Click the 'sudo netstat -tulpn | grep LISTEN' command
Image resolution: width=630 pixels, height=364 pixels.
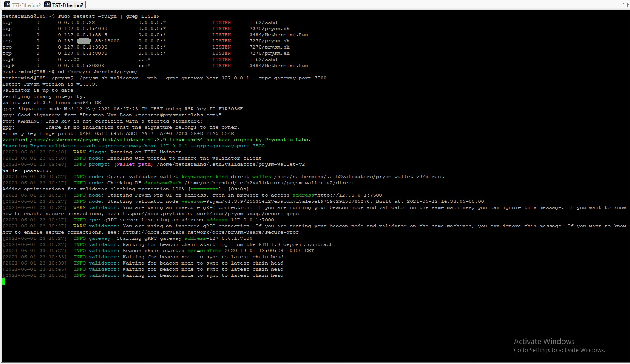tap(109, 16)
